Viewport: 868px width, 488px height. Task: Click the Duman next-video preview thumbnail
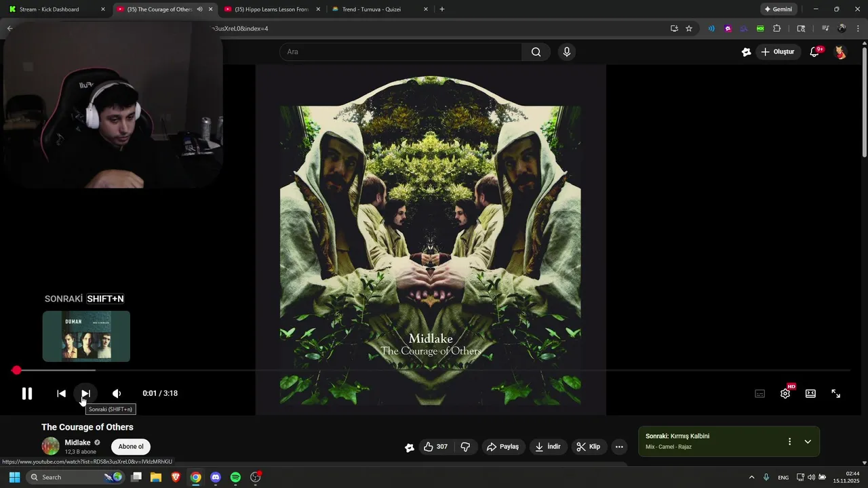click(x=86, y=336)
